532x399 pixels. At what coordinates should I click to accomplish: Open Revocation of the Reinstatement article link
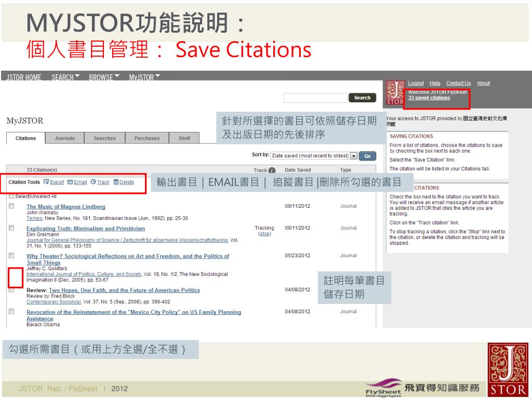134,315
